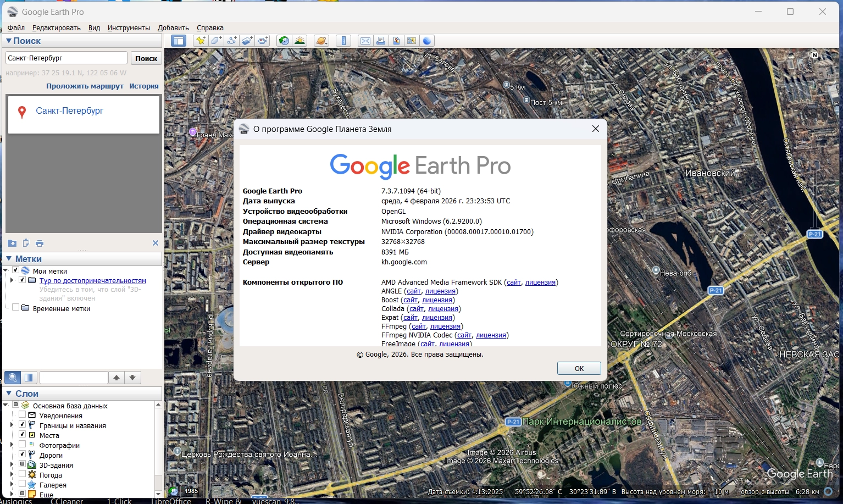The image size is (843, 504).
Task: Open the Ruler measurement tool
Action: coord(343,41)
